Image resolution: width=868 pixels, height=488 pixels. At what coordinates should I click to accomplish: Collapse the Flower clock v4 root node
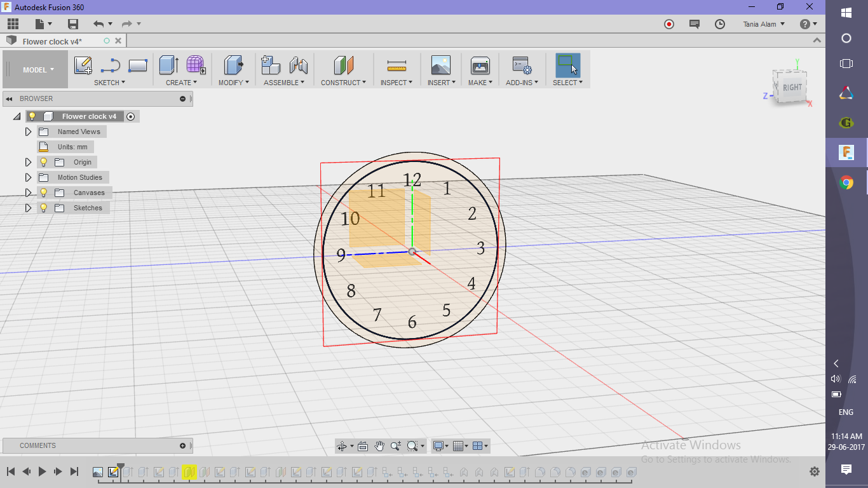(x=17, y=116)
